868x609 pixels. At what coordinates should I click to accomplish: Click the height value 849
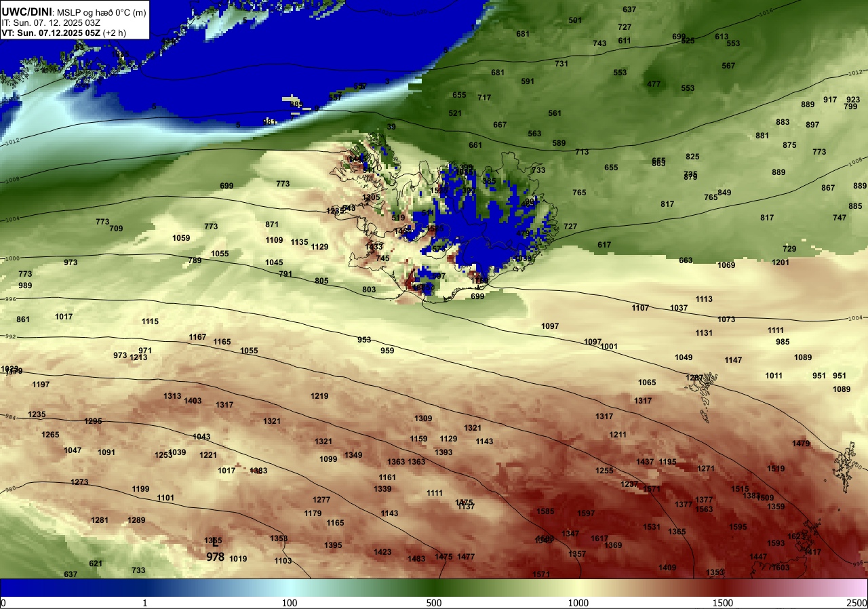click(724, 193)
